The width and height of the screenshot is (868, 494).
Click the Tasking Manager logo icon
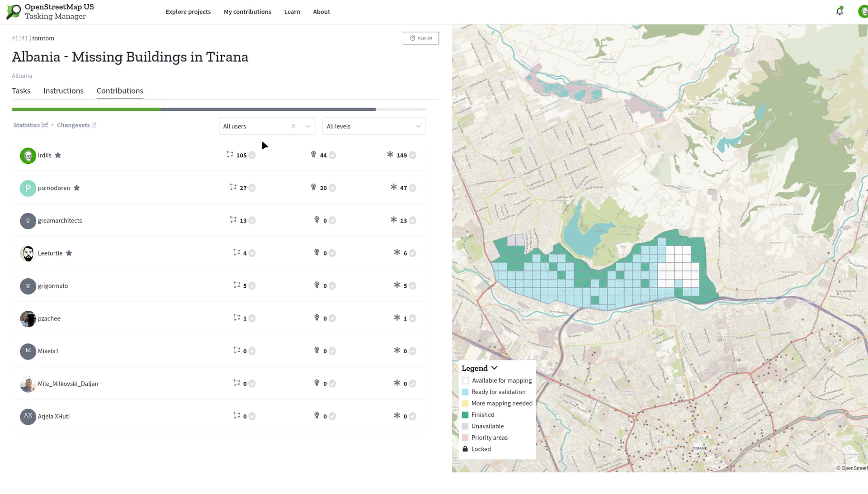point(14,12)
